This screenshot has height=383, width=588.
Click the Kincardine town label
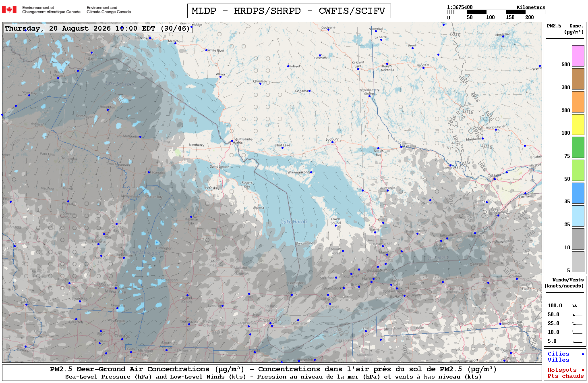pyautogui.click(x=304, y=243)
